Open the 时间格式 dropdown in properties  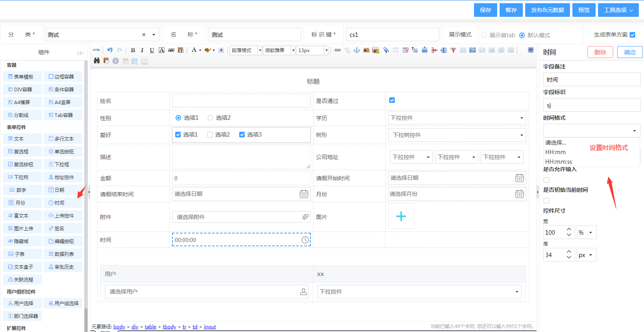pyautogui.click(x=592, y=131)
